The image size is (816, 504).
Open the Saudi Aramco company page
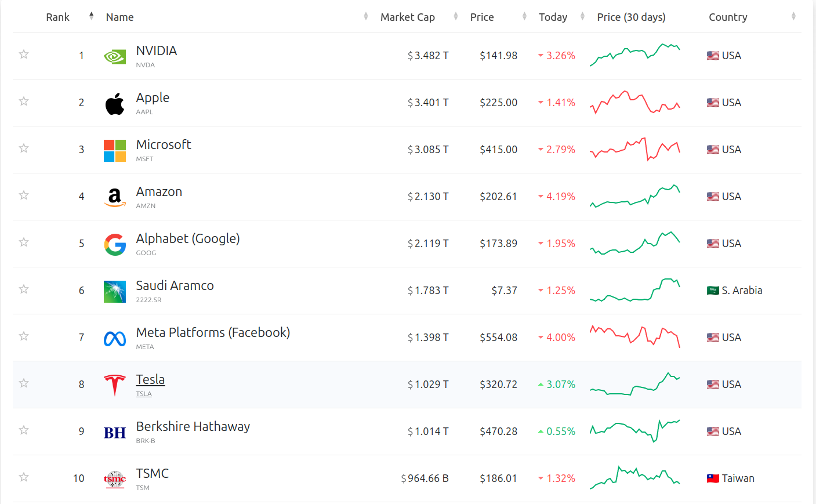point(175,285)
